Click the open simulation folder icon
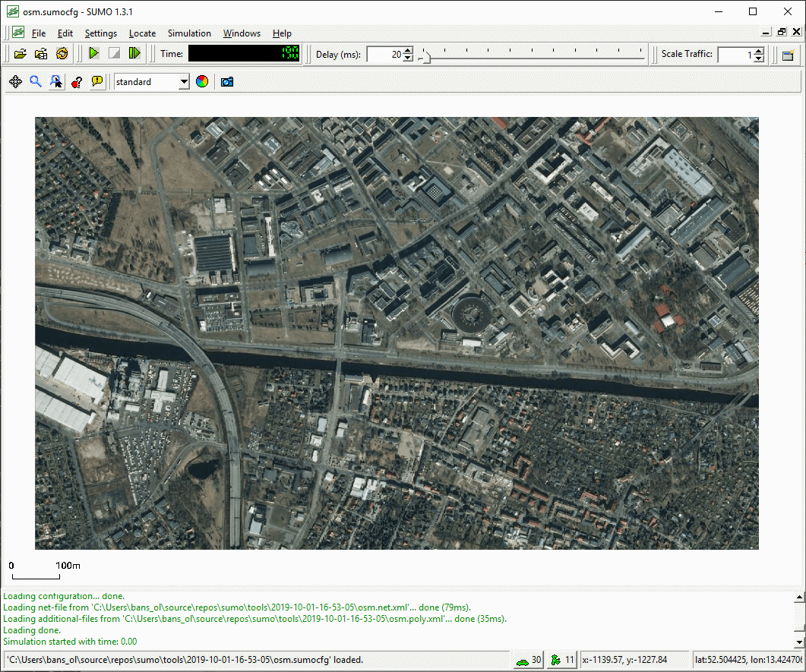Viewport: 806px width, 672px height. (21, 54)
